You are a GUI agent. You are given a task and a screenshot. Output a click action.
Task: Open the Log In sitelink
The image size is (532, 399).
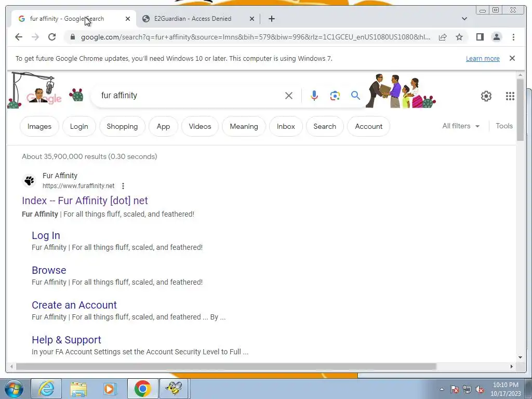click(46, 235)
